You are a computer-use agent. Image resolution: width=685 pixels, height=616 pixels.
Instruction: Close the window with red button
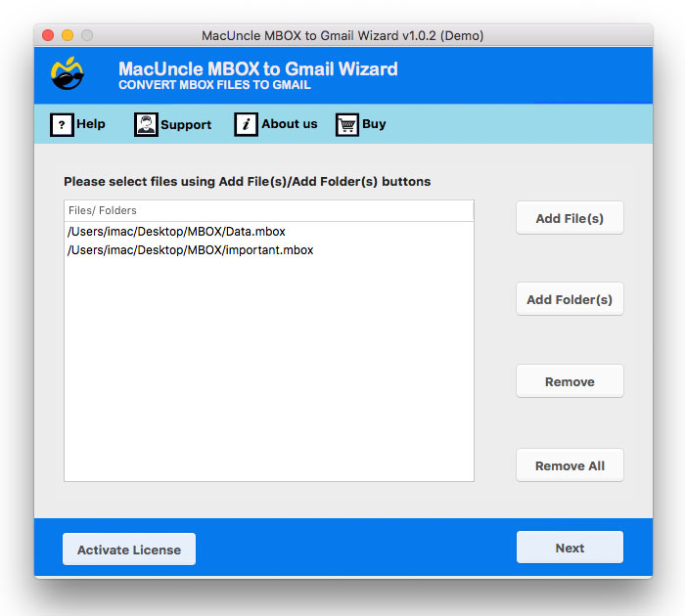[x=48, y=35]
